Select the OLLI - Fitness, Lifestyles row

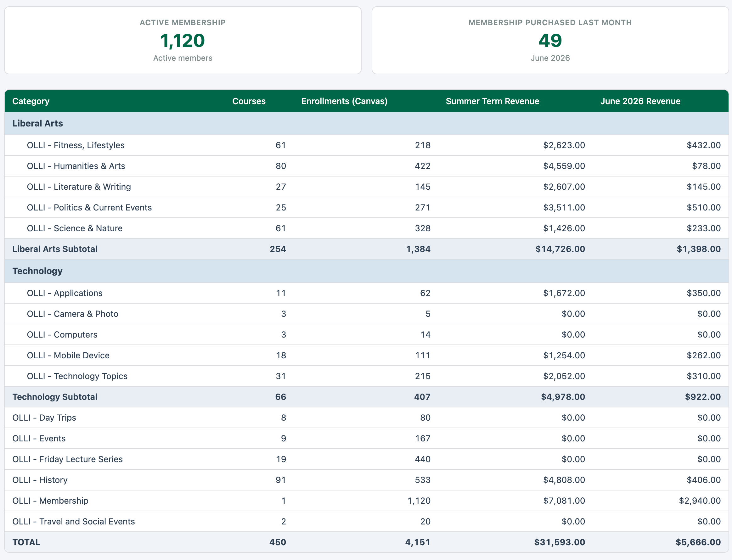tap(367, 145)
